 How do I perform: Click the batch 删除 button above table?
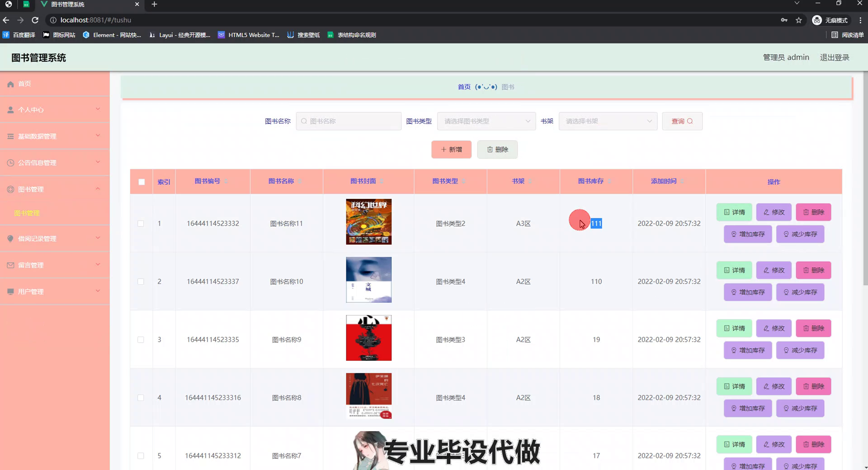coord(497,150)
